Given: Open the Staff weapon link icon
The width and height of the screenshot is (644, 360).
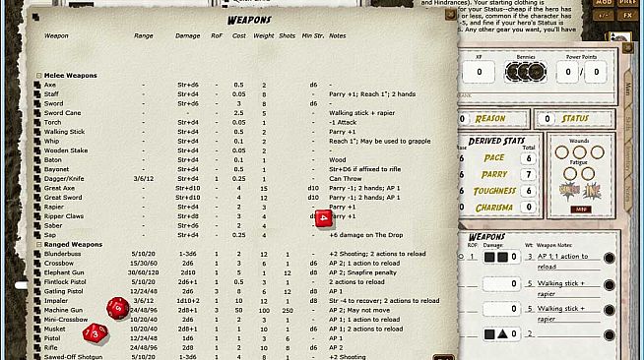Looking at the screenshot, I should (x=37, y=94).
